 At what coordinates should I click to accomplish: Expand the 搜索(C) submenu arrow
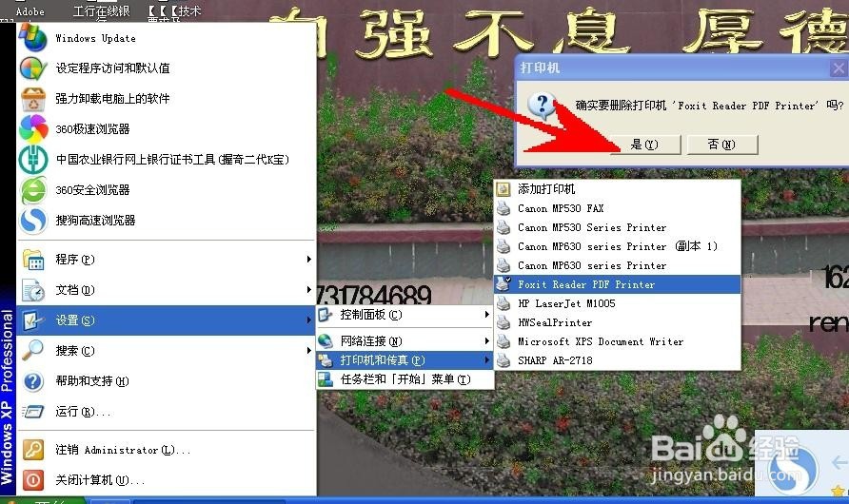click(x=308, y=350)
